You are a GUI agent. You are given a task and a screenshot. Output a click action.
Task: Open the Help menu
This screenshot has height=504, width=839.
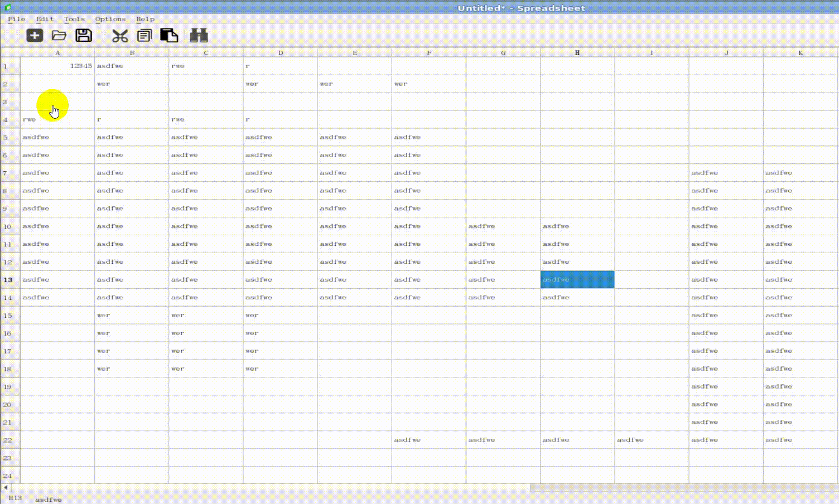coord(145,19)
